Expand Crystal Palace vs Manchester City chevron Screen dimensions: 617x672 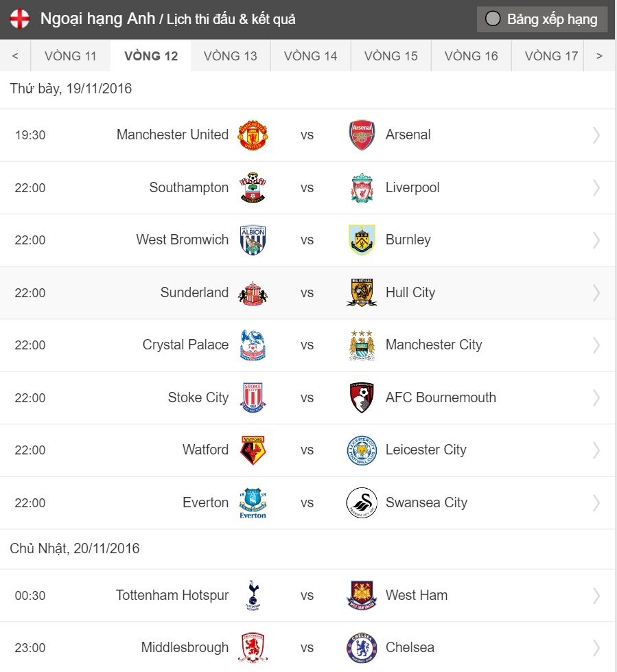pos(596,345)
